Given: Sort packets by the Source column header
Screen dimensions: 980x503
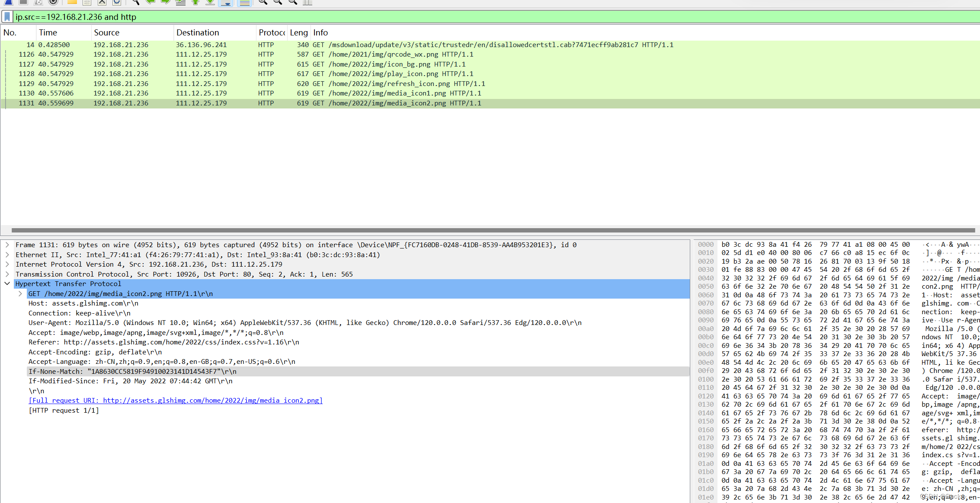Looking at the screenshot, I should pos(132,32).
